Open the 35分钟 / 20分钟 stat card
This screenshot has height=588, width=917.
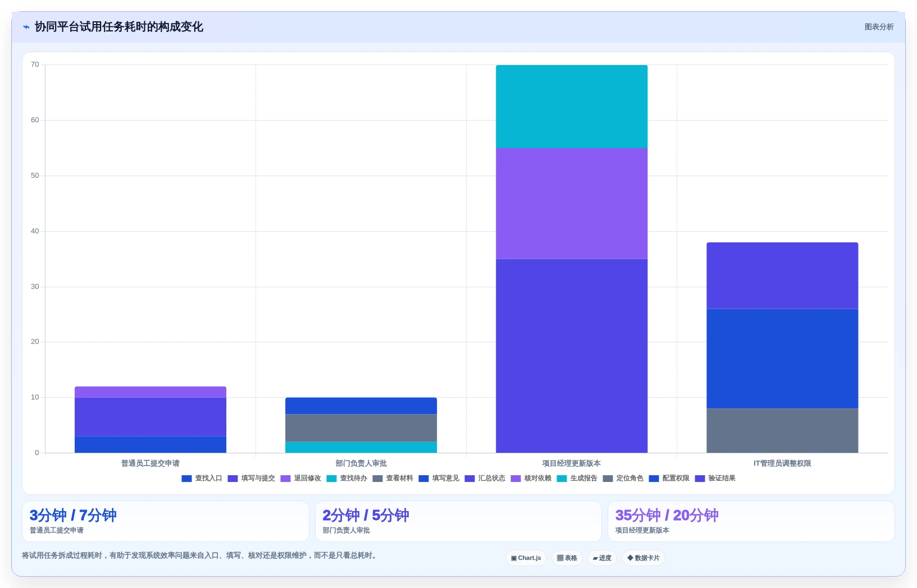751,521
